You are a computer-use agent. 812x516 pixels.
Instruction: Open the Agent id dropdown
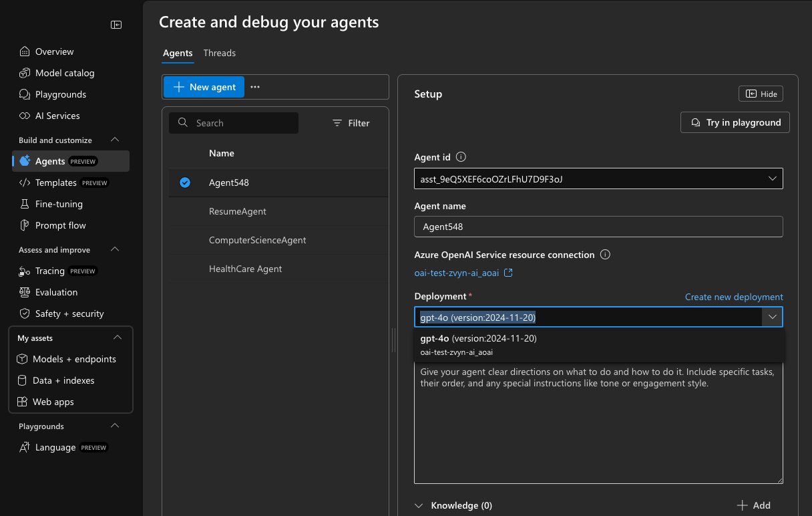click(x=598, y=178)
